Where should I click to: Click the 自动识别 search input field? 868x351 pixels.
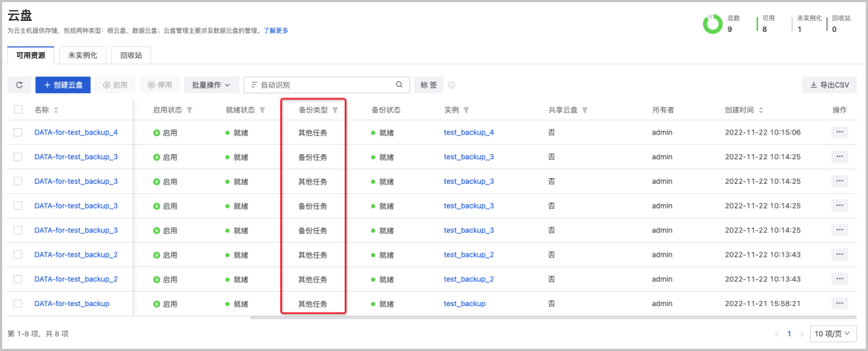click(x=325, y=85)
